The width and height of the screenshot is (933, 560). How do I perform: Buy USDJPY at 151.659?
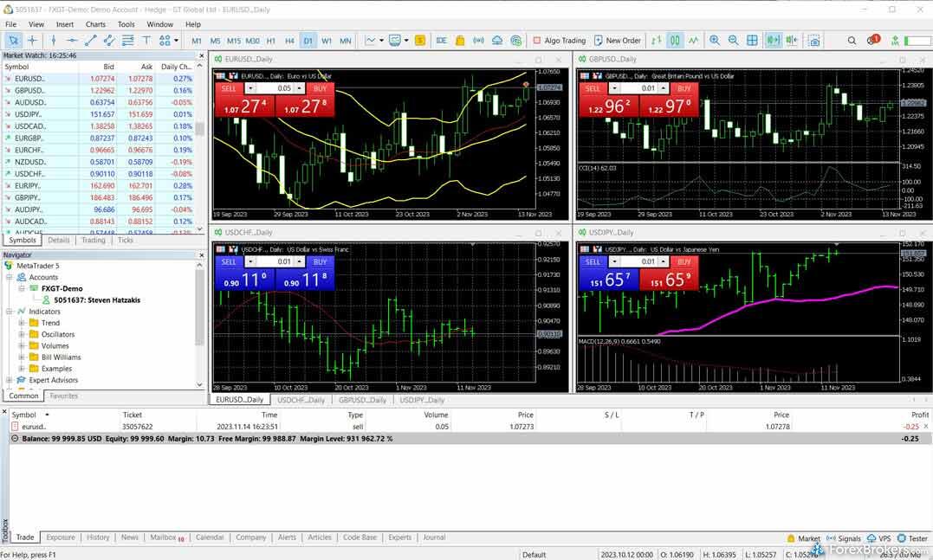tap(669, 273)
